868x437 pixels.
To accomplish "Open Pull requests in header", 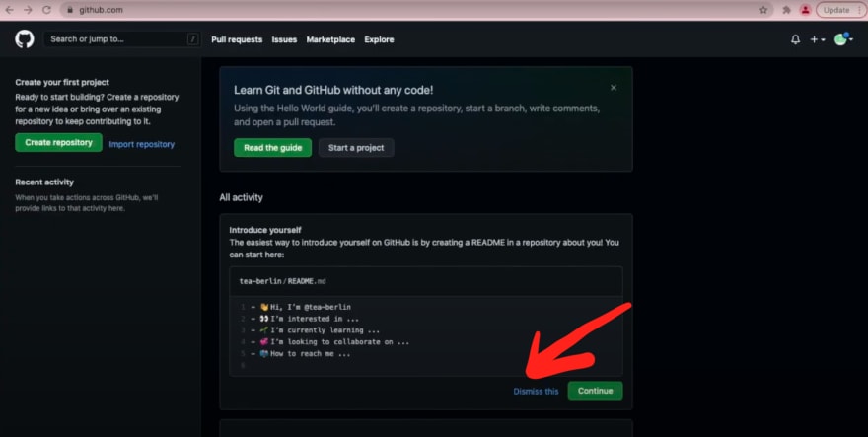I will [x=237, y=39].
